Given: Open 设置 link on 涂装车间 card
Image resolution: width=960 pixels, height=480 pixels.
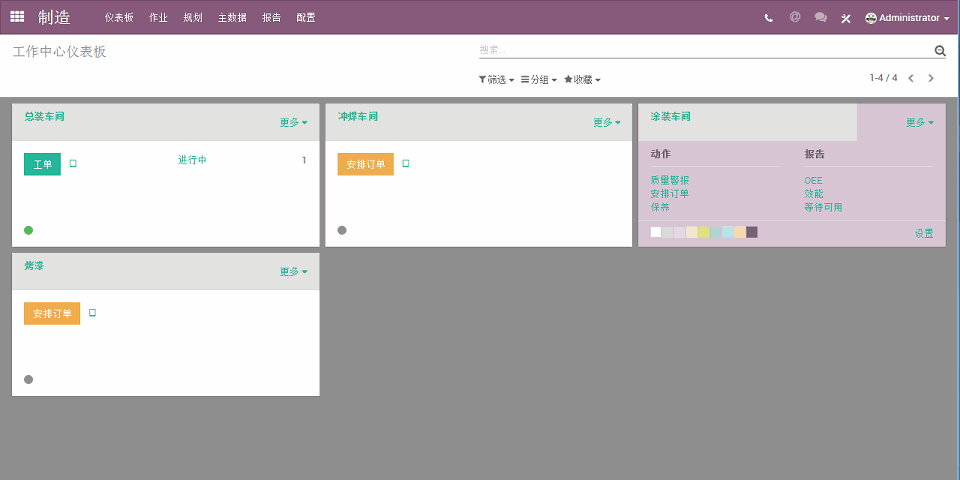Looking at the screenshot, I should tap(924, 233).
